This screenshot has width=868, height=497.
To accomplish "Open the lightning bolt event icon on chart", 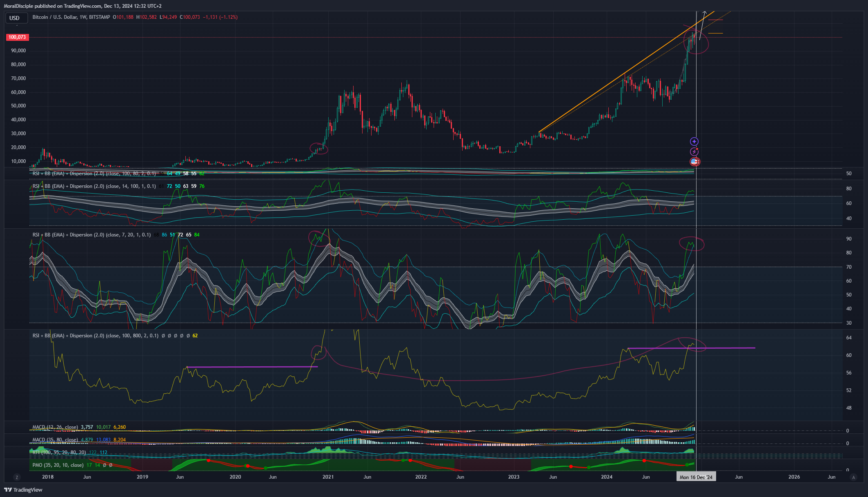I will pos(694,152).
